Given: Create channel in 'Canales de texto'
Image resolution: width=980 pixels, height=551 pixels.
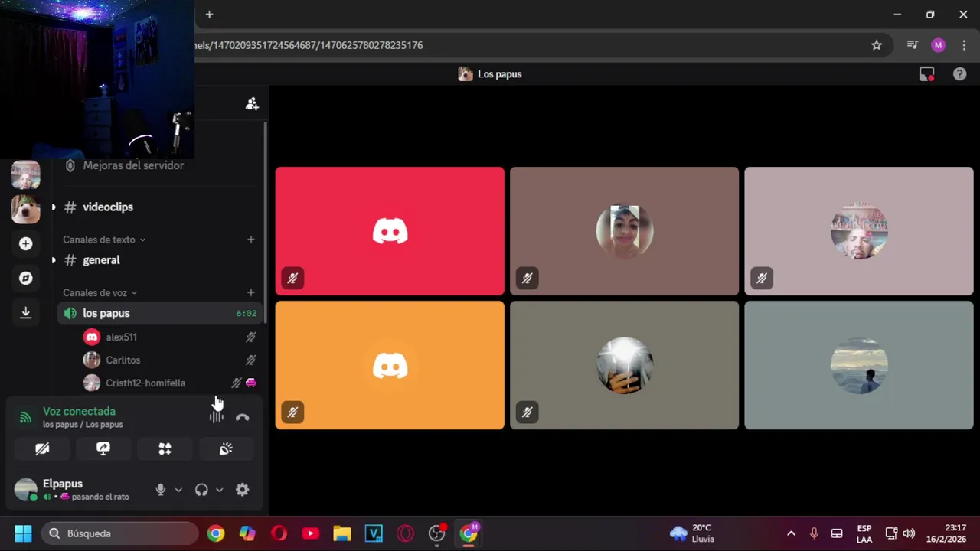Looking at the screenshot, I should (x=250, y=240).
